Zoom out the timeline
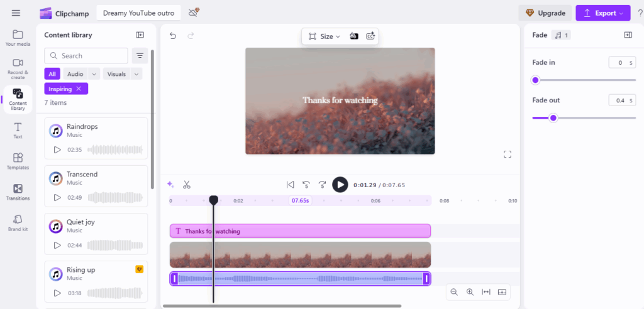Screen dimensions: 644x309 pyautogui.click(x=454, y=292)
